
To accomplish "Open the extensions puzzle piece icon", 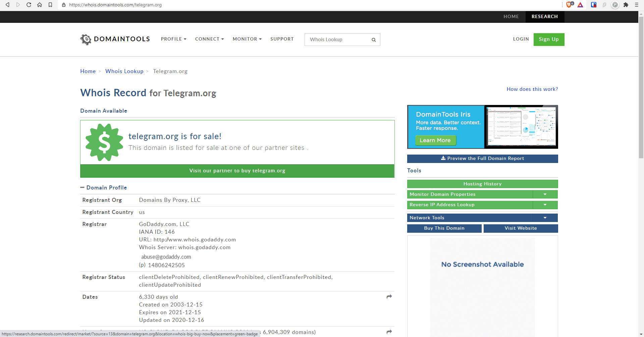I will tap(626, 5).
